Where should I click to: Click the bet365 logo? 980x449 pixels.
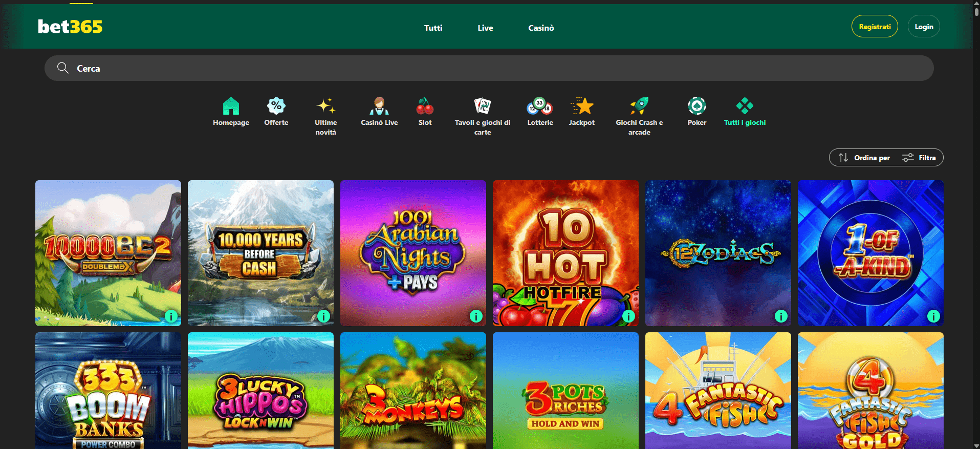click(x=70, y=27)
